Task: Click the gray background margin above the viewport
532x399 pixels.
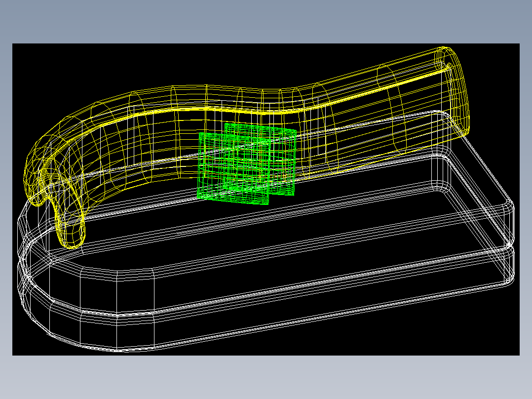Action: pyautogui.click(x=266, y=21)
